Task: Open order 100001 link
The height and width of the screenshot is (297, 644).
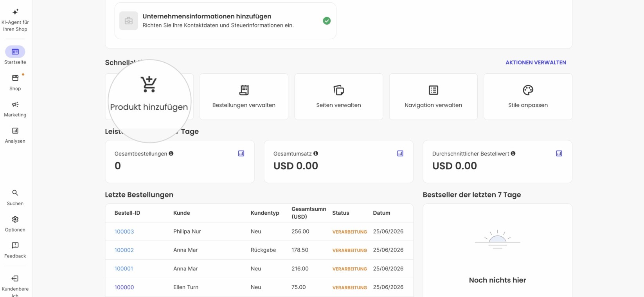Action: coord(124,269)
